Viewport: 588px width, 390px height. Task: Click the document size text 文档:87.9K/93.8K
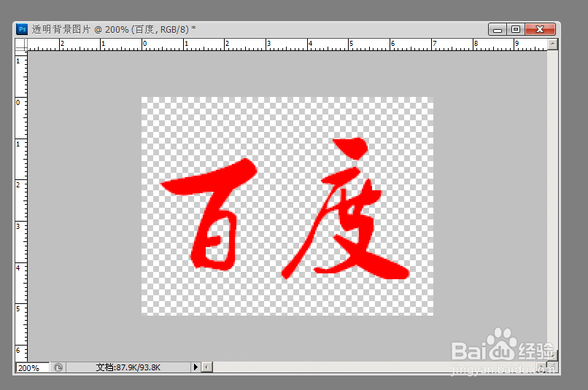pos(128,367)
